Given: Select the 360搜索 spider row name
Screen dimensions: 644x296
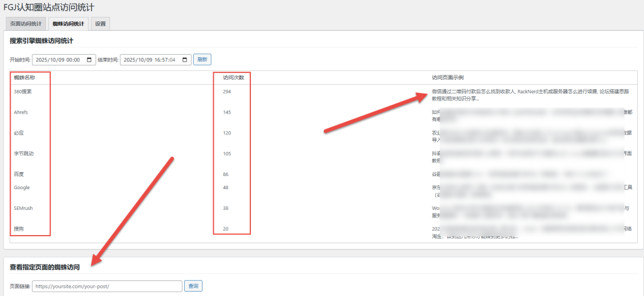Looking at the screenshot, I should tap(23, 92).
